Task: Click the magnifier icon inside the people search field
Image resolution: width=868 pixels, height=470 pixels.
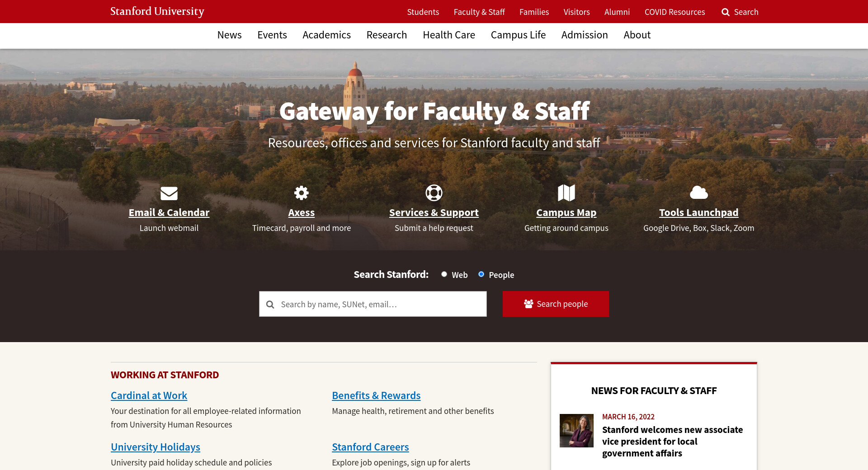Action: (x=270, y=305)
